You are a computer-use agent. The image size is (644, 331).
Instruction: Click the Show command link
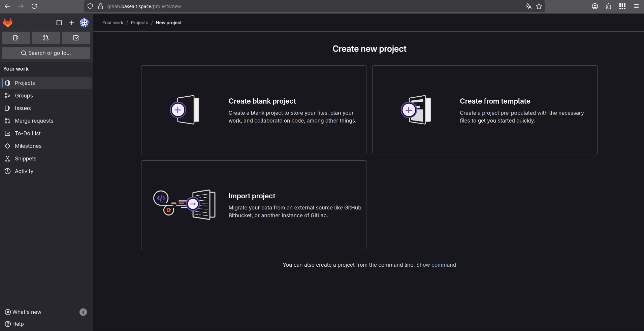click(436, 265)
